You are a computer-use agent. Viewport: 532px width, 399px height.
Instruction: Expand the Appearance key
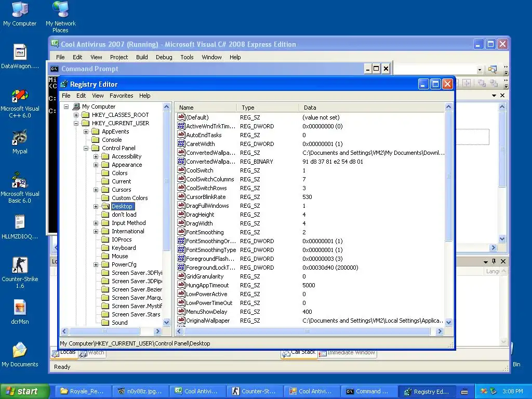(x=96, y=165)
